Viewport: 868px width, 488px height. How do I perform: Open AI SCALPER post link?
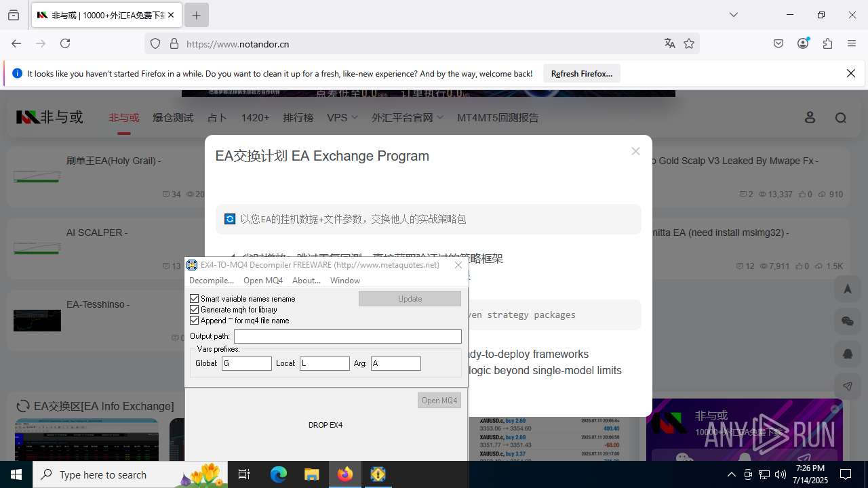click(x=97, y=232)
